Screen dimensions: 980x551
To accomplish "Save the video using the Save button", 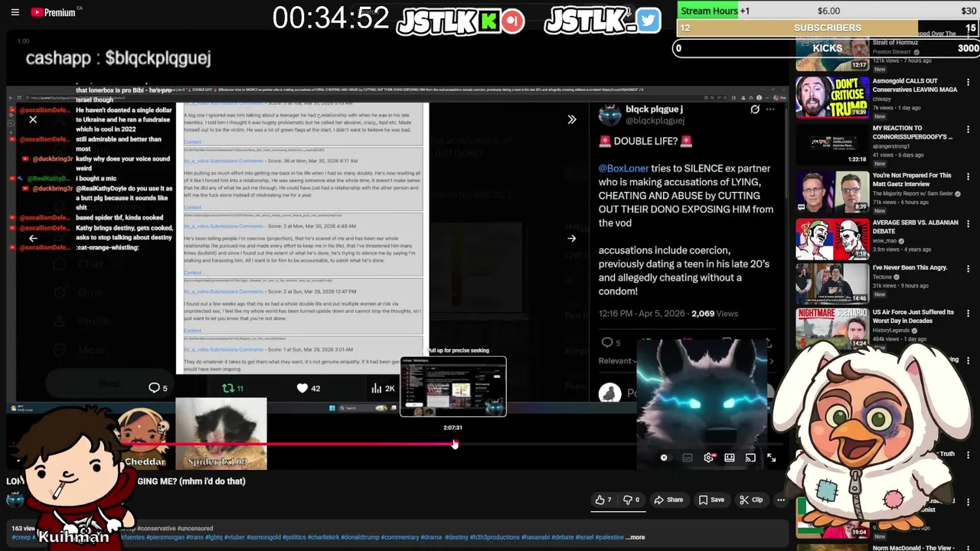I will click(x=711, y=500).
